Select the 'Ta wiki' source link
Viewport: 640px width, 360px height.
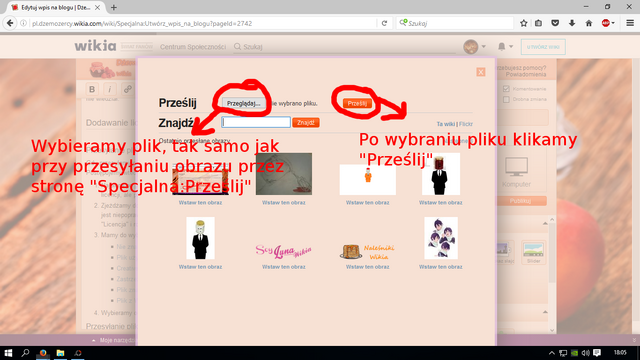coord(446,124)
